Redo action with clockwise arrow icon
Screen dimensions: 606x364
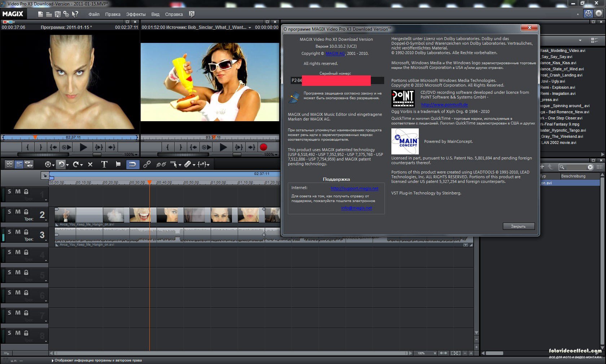tap(76, 164)
